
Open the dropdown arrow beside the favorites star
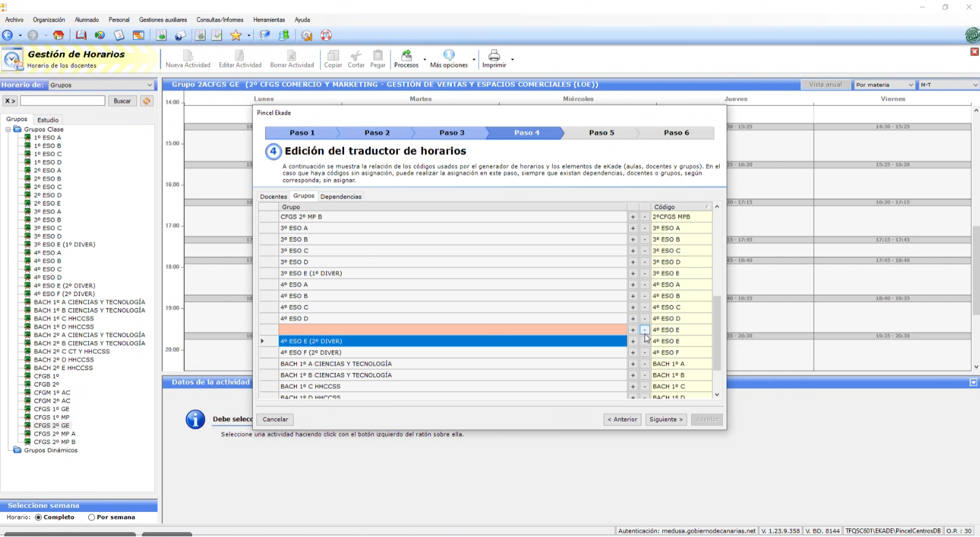point(249,36)
